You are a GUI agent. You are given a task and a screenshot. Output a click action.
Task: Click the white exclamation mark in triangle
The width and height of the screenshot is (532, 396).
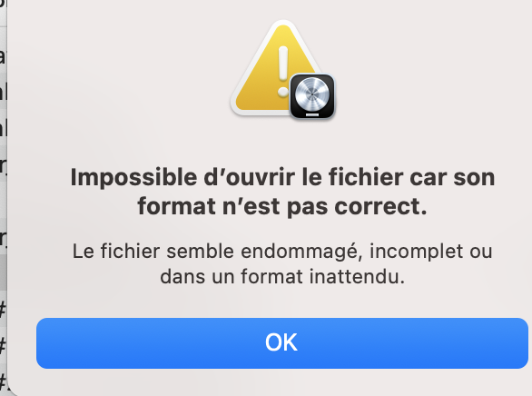click(x=283, y=71)
